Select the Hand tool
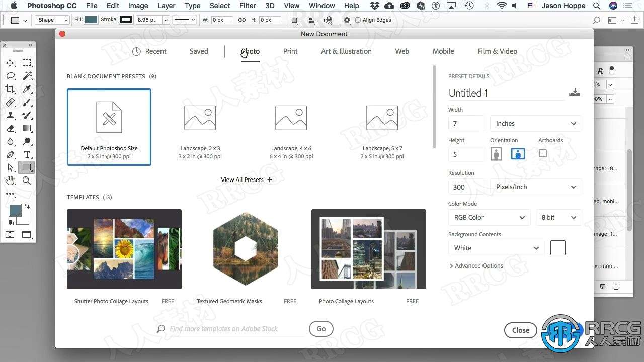 click(x=10, y=180)
